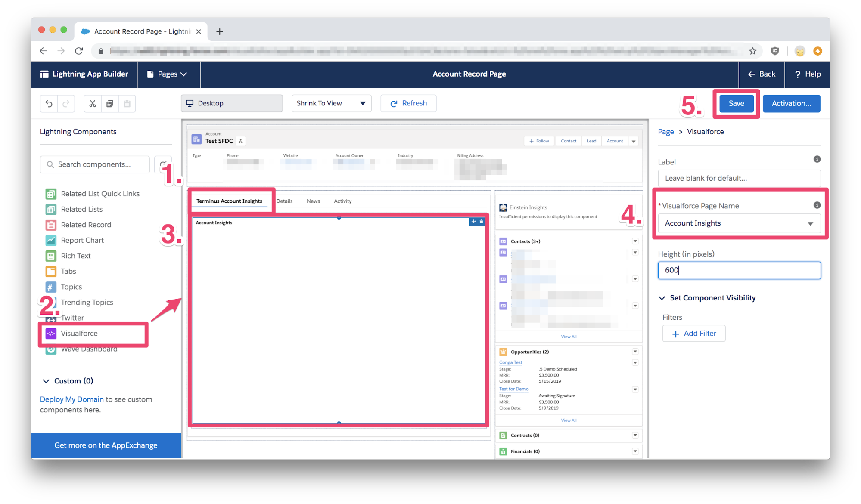
Task: Click the Follow button
Action: 539,141
